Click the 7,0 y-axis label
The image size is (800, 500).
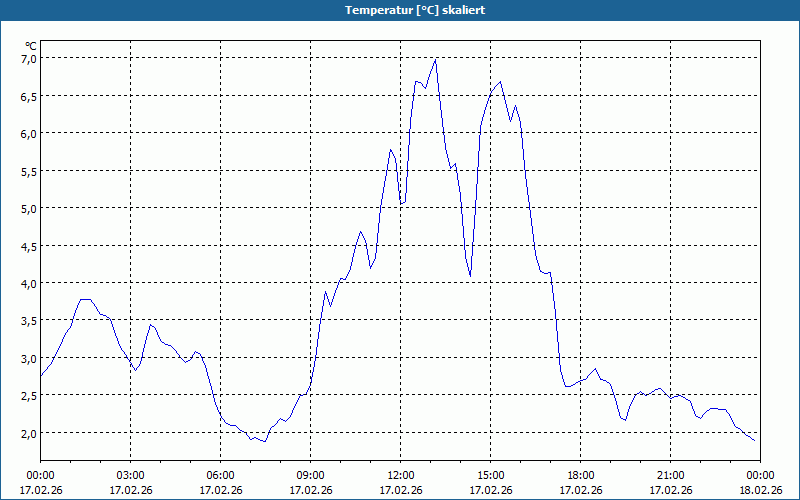(29, 59)
